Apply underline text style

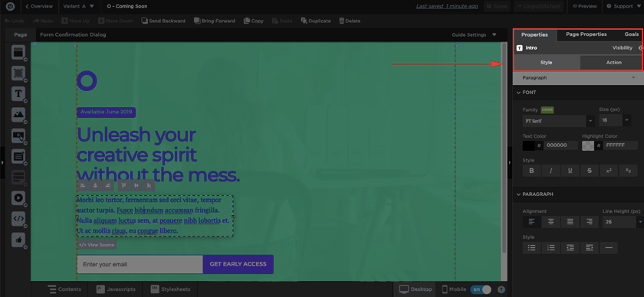coord(570,171)
